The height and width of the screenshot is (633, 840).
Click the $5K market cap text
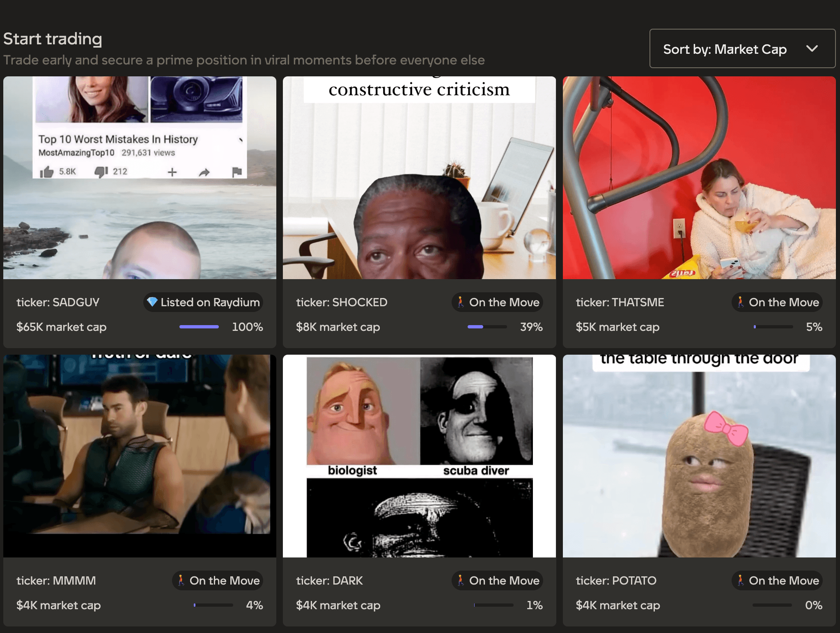coord(617,327)
